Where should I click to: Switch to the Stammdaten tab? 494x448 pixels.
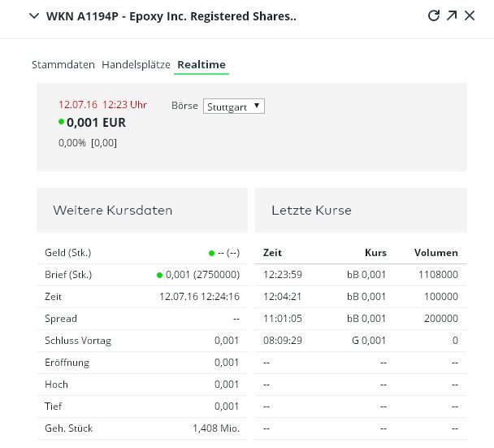63,64
